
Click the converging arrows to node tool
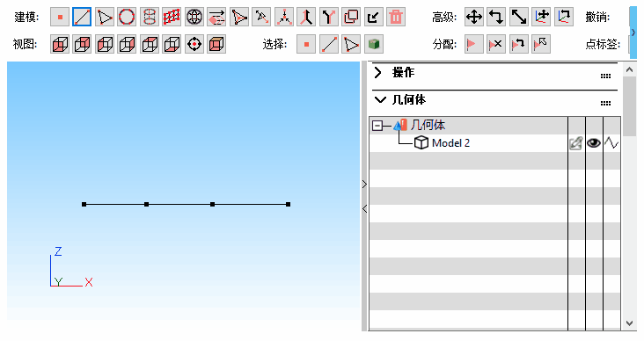tap(284, 17)
